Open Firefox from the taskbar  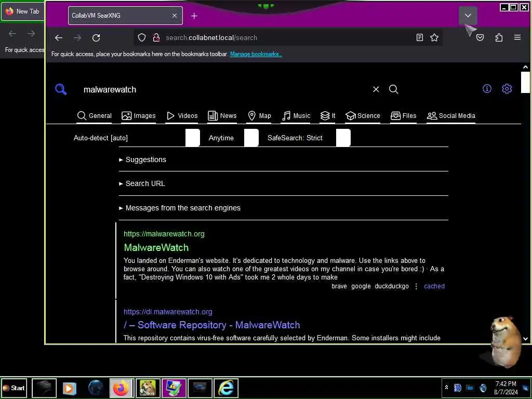(x=121, y=388)
